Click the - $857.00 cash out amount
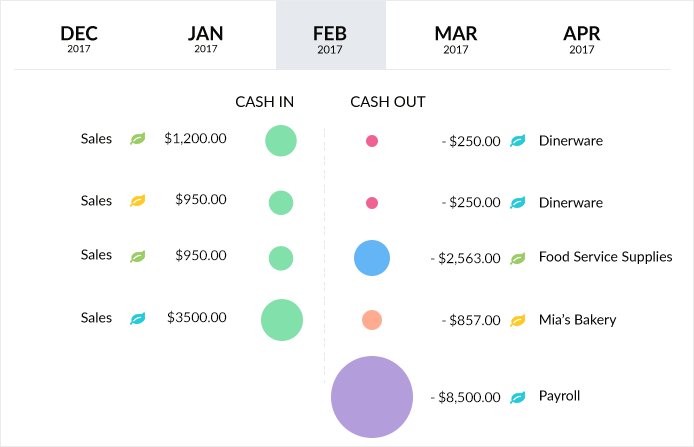 tap(471, 321)
